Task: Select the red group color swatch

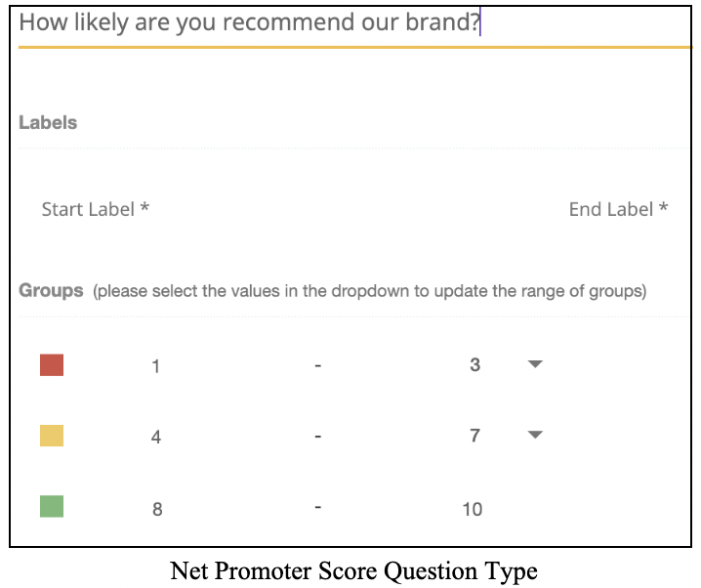Action: coord(52,365)
